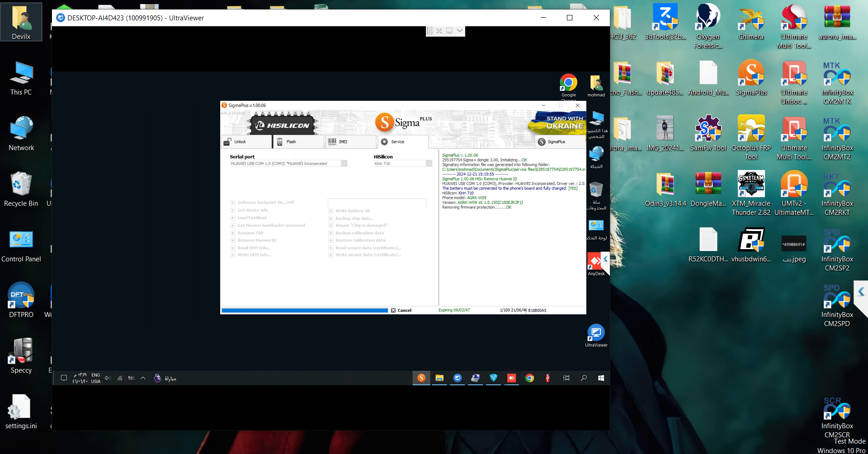Viewport: 868px width, 454px height.
Task: Open the Flash tab in SigmaPlus
Action: click(x=298, y=142)
